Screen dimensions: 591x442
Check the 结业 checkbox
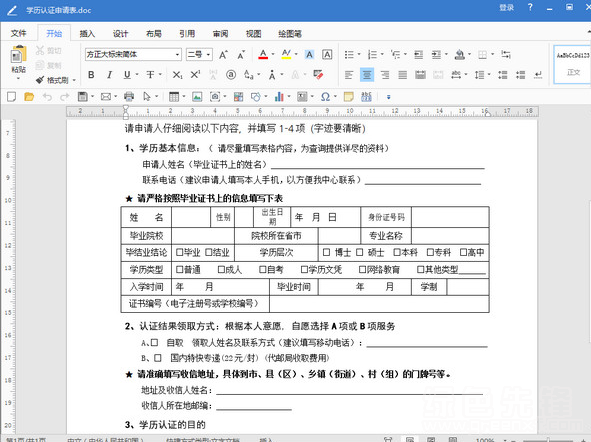pyautogui.click(x=208, y=252)
